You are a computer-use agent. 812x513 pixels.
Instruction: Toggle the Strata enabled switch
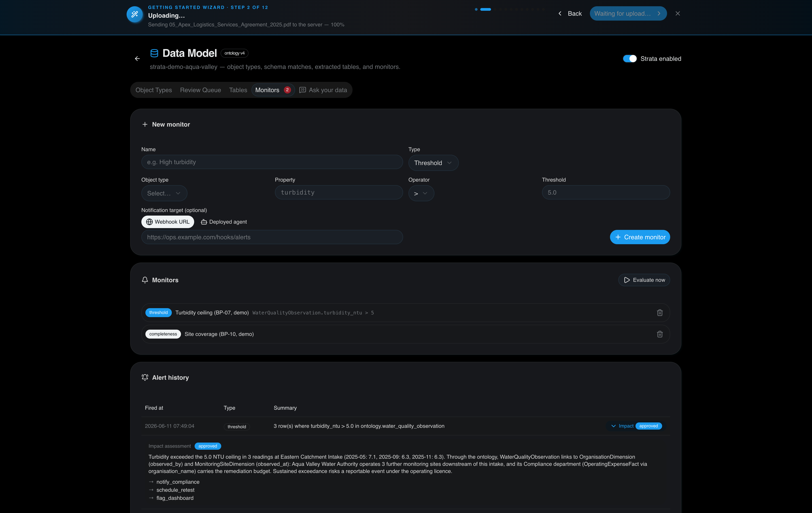tap(629, 59)
